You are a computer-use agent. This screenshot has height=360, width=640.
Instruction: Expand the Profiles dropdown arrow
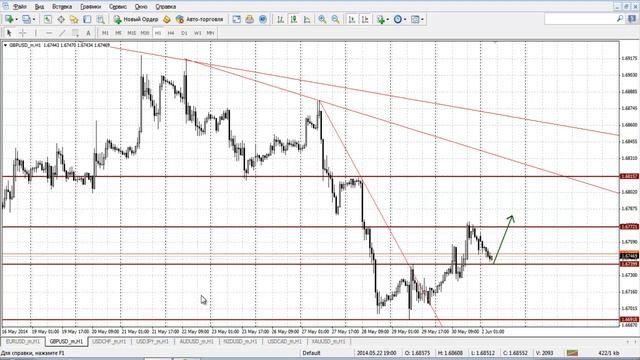(x=34, y=19)
